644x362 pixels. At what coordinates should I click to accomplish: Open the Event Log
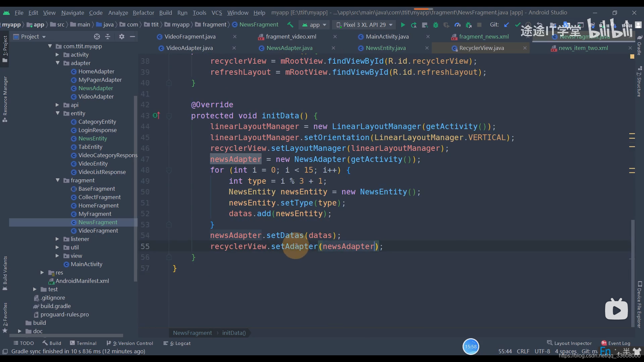[616, 343]
